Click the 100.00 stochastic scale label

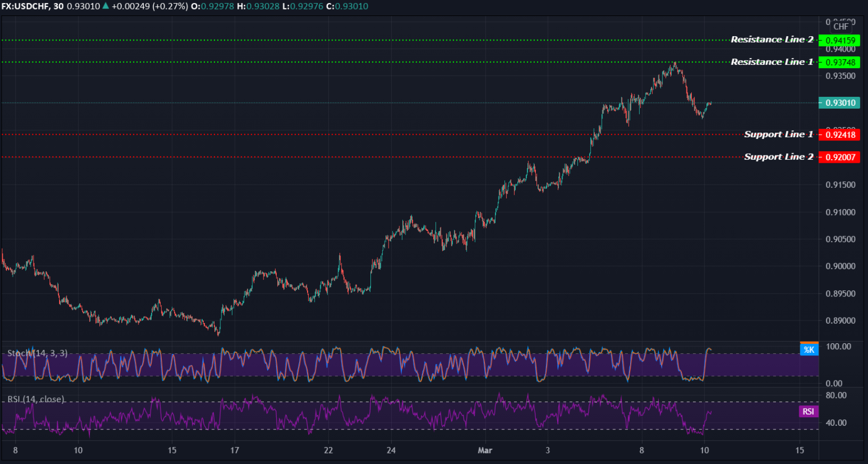tap(838, 346)
